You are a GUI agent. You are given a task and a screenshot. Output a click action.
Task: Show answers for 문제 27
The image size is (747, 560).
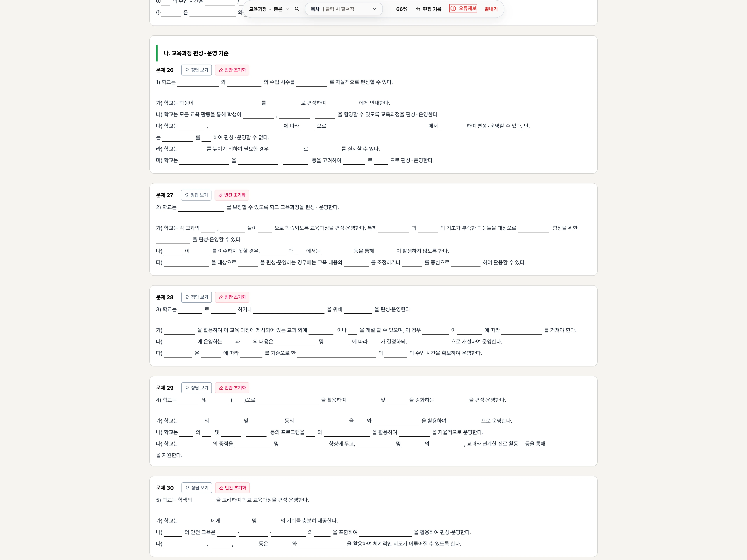click(x=196, y=195)
